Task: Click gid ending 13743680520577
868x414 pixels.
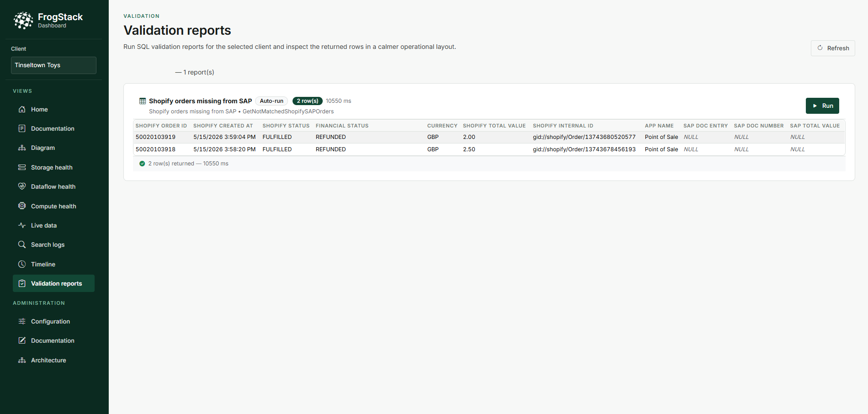Action: coord(584,137)
